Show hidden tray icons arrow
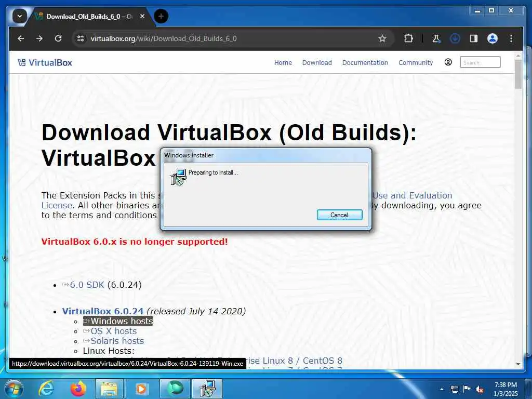The height and width of the screenshot is (399, 532). click(x=442, y=389)
